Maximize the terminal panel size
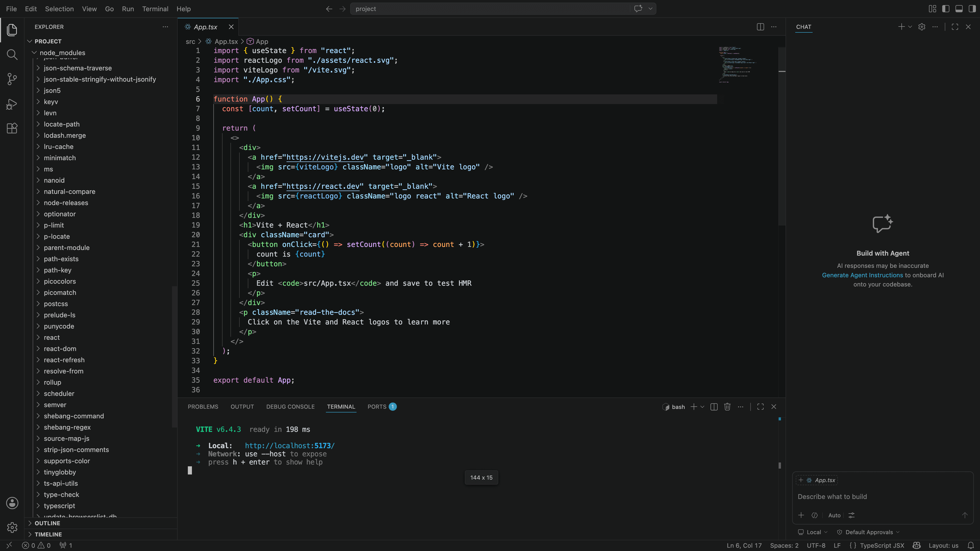This screenshot has width=980, height=551. 761,407
